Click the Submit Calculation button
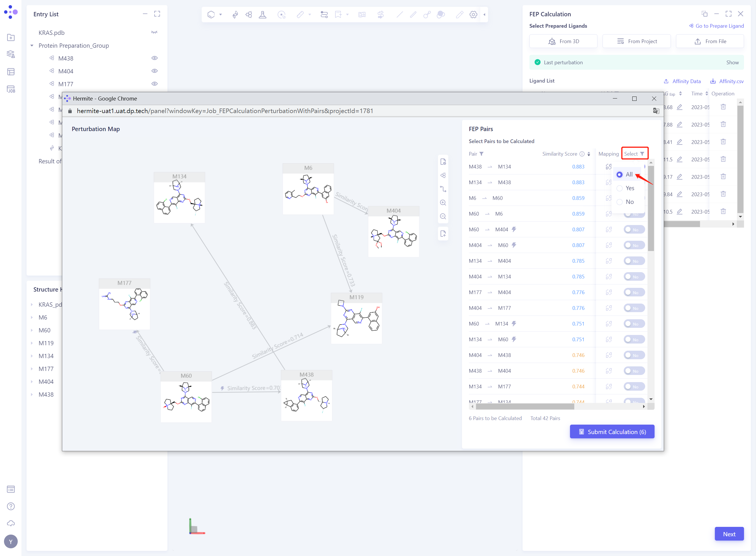The width and height of the screenshot is (756, 556). (x=612, y=431)
